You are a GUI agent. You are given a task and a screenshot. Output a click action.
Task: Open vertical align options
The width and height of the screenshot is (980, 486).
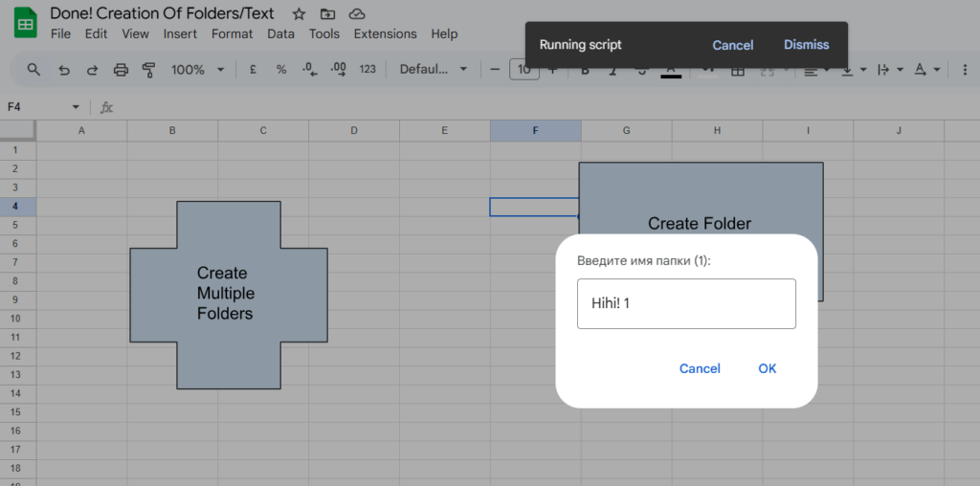(x=854, y=70)
